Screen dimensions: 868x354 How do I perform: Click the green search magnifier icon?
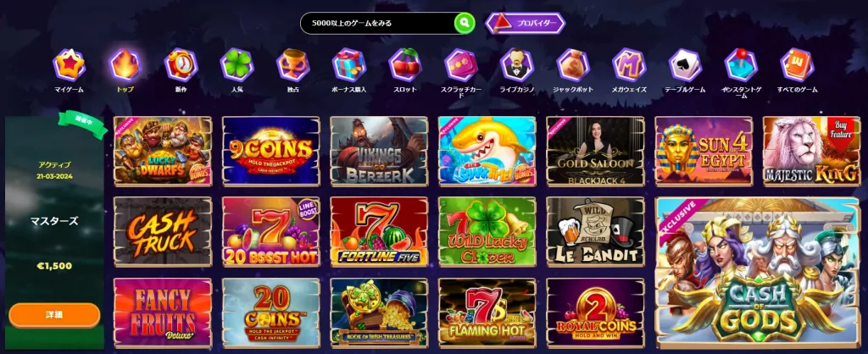click(x=465, y=23)
